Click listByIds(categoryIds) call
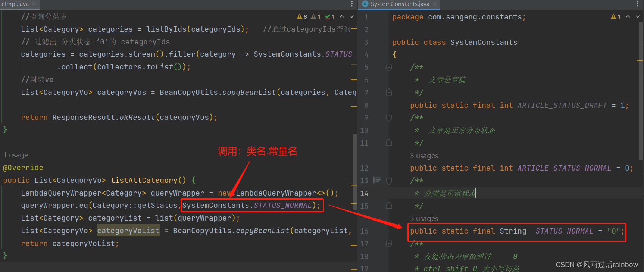Image resolution: width=644 pixels, height=272 pixels. 195,29
